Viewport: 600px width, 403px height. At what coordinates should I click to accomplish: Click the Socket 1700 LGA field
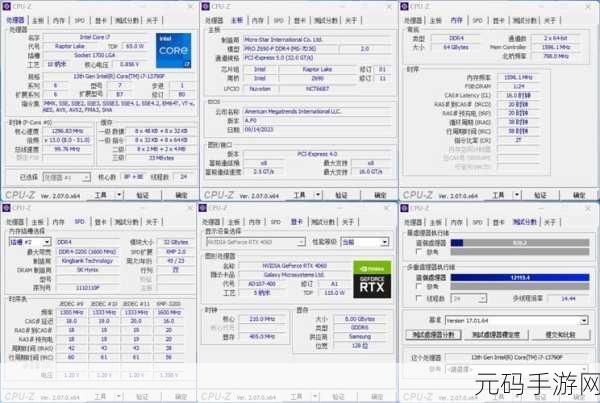(94, 55)
